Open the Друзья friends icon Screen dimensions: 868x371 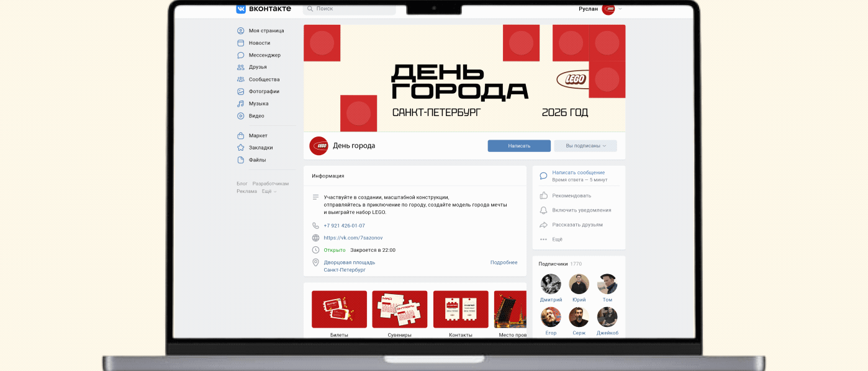click(x=241, y=67)
